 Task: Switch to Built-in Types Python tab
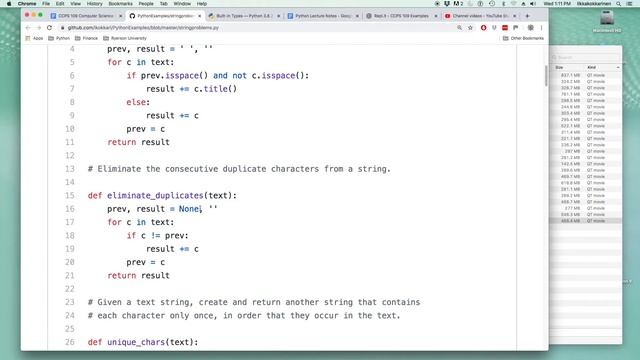pyautogui.click(x=243, y=16)
